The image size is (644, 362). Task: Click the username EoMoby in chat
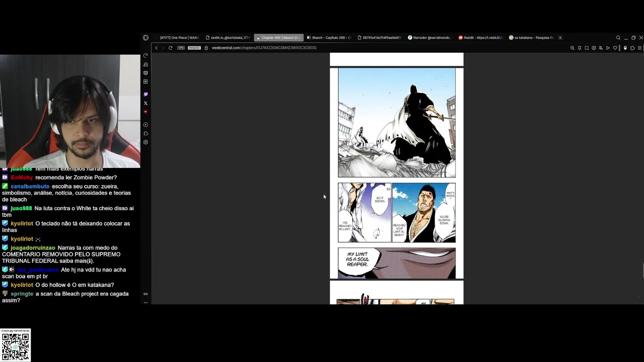tap(22, 177)
